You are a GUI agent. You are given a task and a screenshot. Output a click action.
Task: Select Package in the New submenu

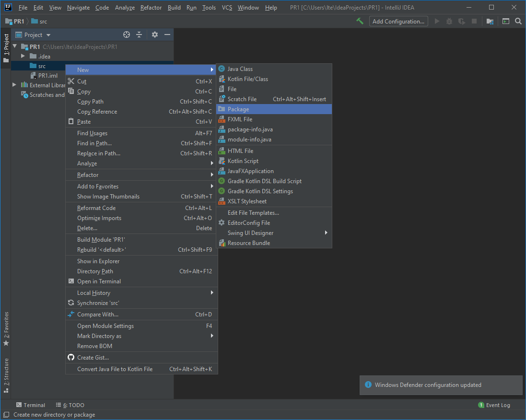click(x=274, y=109)
